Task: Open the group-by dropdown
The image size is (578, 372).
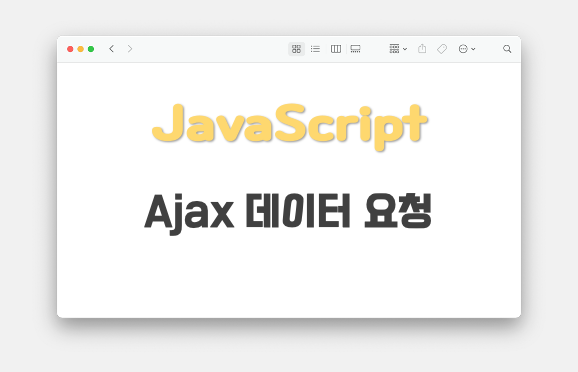Action: click(x=398, y=49)
